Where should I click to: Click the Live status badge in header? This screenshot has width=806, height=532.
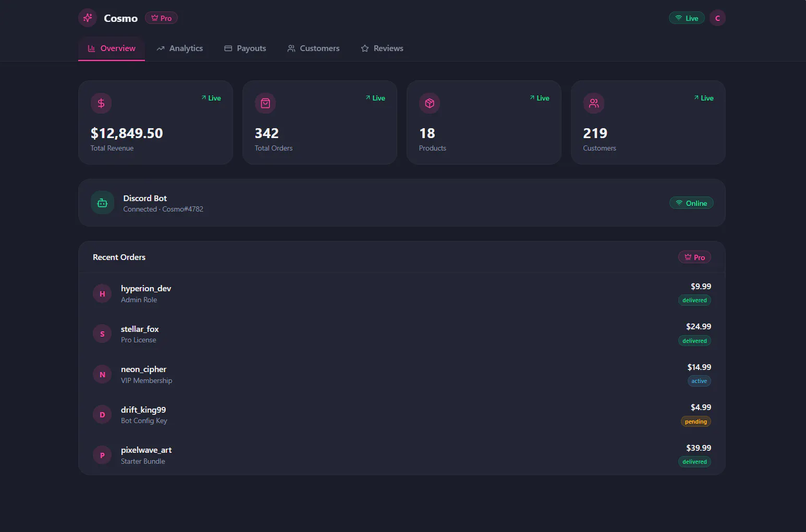pos(687,18)
